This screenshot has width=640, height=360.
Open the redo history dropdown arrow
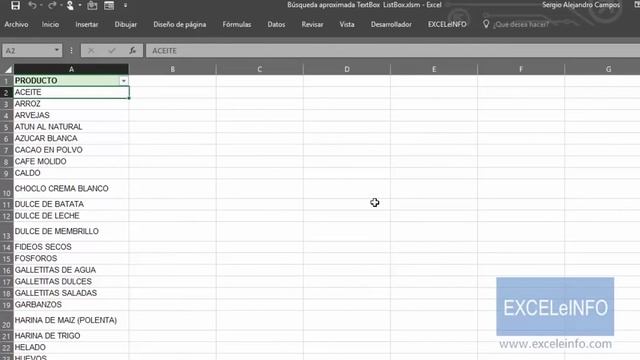coord(60,5)
